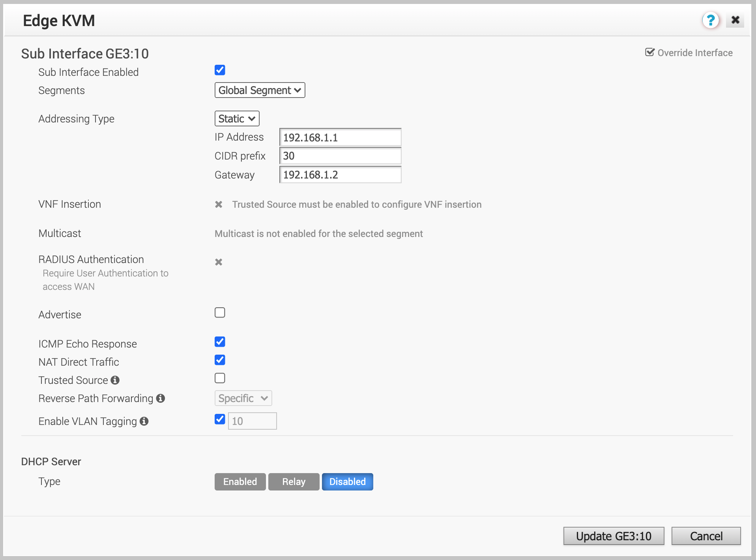The image size is (756, 560).
Task: Click the Override Interface checkmark icon
Action: click(x=650, y=52)
